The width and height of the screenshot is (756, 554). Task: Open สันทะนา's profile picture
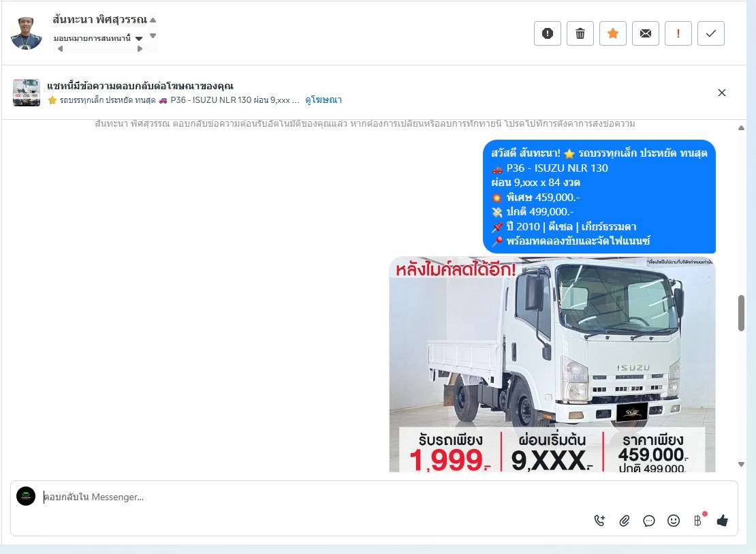coord(27,33)
